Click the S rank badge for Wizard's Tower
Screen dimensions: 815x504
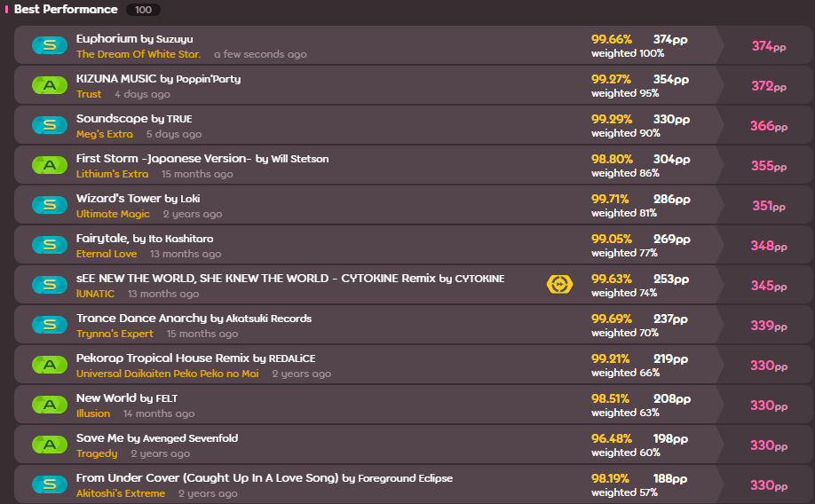click(x=50, y=205)
